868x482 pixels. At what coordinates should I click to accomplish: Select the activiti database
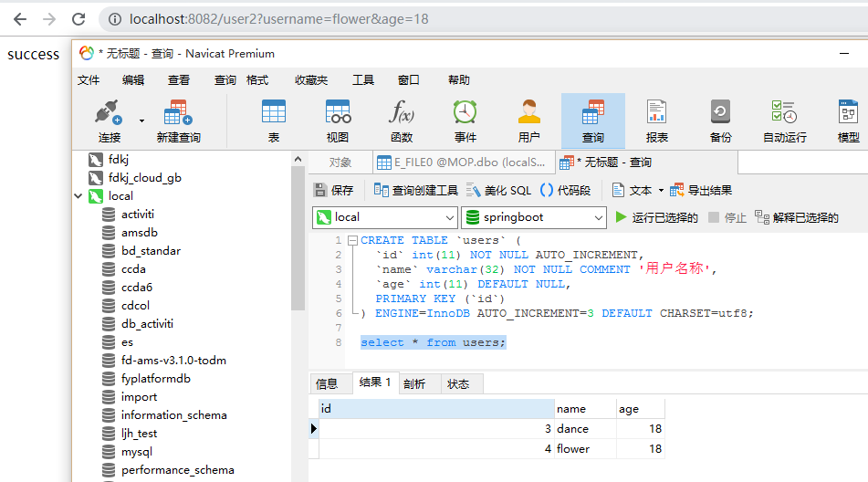138,215
